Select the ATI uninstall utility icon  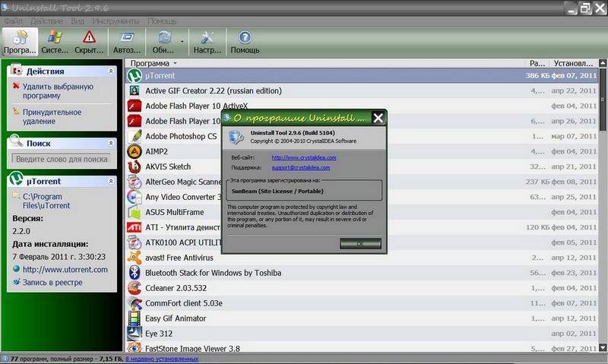[x=135, y=227]
